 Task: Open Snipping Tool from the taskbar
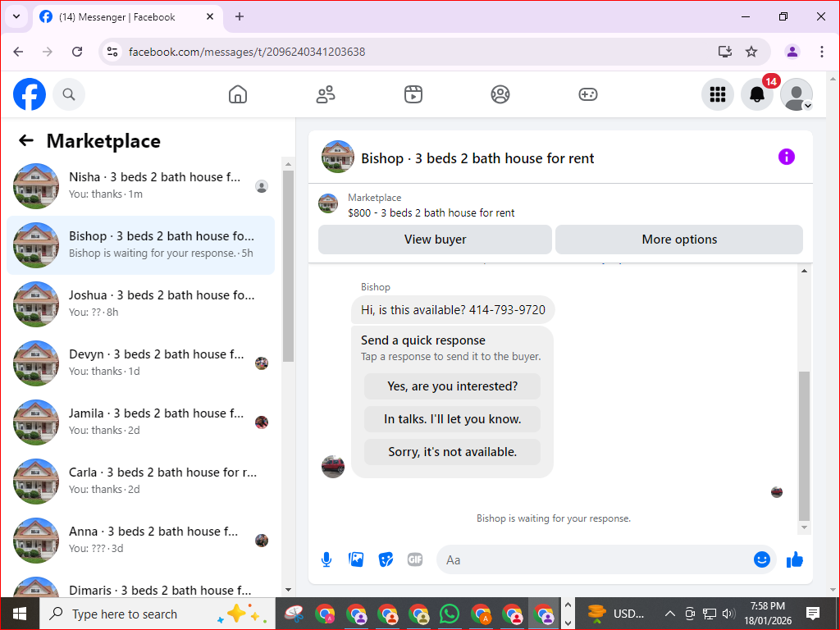tap(294, 614)
